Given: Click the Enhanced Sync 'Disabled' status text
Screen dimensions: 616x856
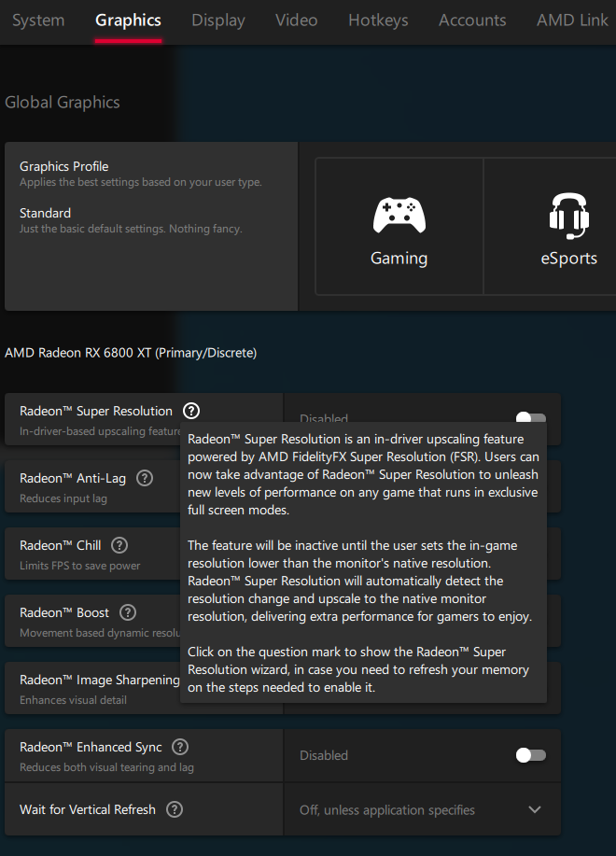Looking at the screenshot, I should 324,755.
